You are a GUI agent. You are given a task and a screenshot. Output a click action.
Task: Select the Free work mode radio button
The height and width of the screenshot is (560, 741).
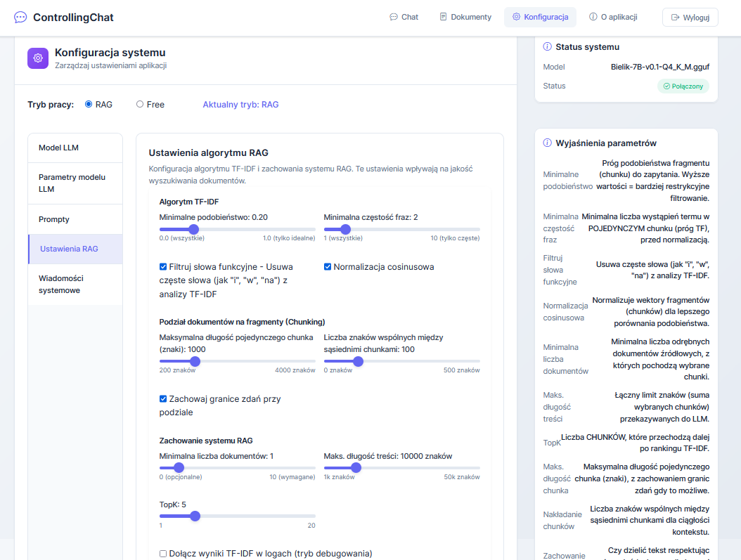pos(140,104)
